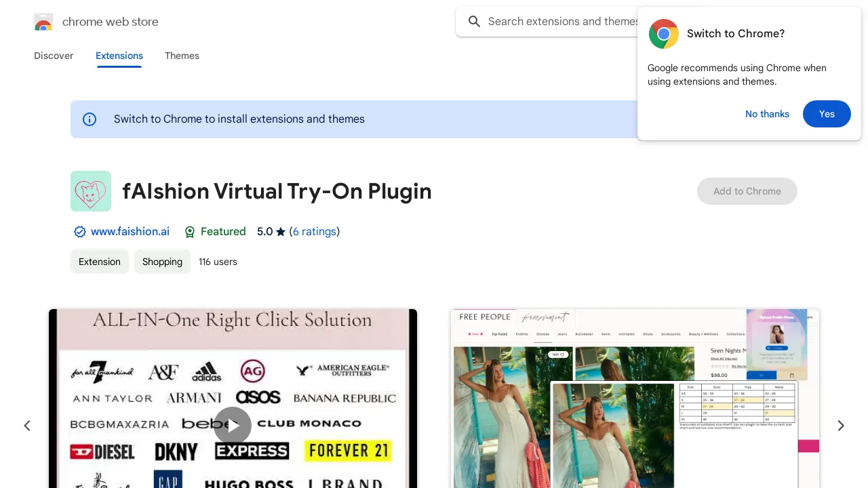Visit the www.faishion.ai website link
This screenshot has height=488, width=868.
click(x=130, y=232)
